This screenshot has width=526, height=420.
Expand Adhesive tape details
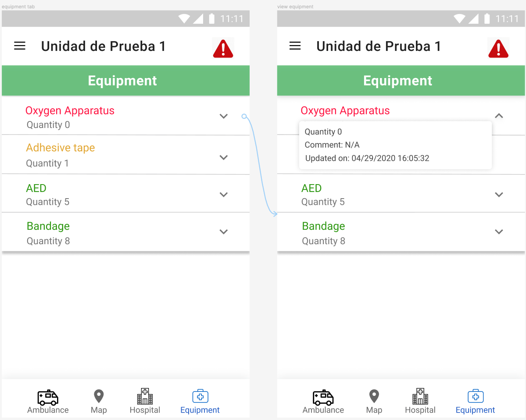pos(224,157)
